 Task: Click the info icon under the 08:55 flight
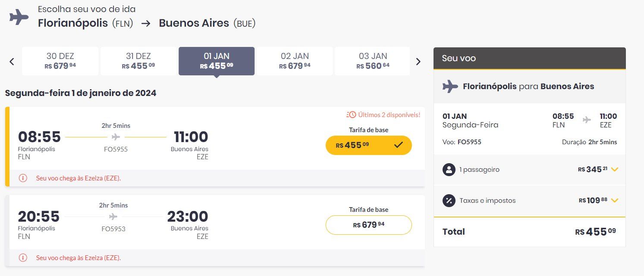coord(23,178)
